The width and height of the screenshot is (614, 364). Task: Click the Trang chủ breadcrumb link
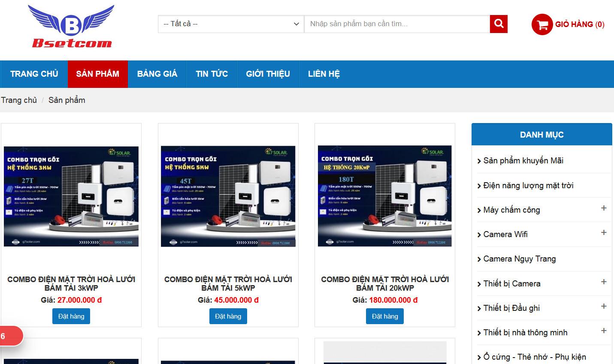click(19, 100)
